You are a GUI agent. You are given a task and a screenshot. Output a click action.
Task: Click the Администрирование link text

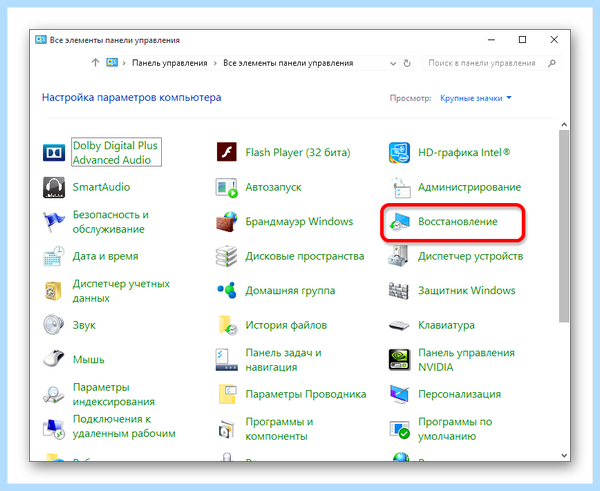coord(470,187)
